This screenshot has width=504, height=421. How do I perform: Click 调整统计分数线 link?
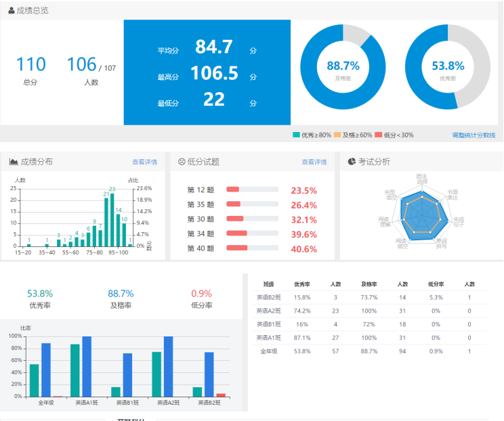coord(474,135)
